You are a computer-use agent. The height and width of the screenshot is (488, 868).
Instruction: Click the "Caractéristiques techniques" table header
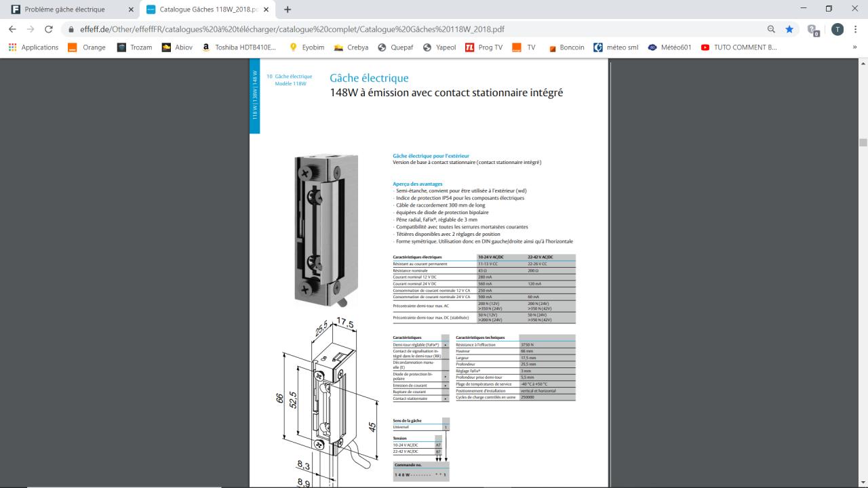coord(481,337)
